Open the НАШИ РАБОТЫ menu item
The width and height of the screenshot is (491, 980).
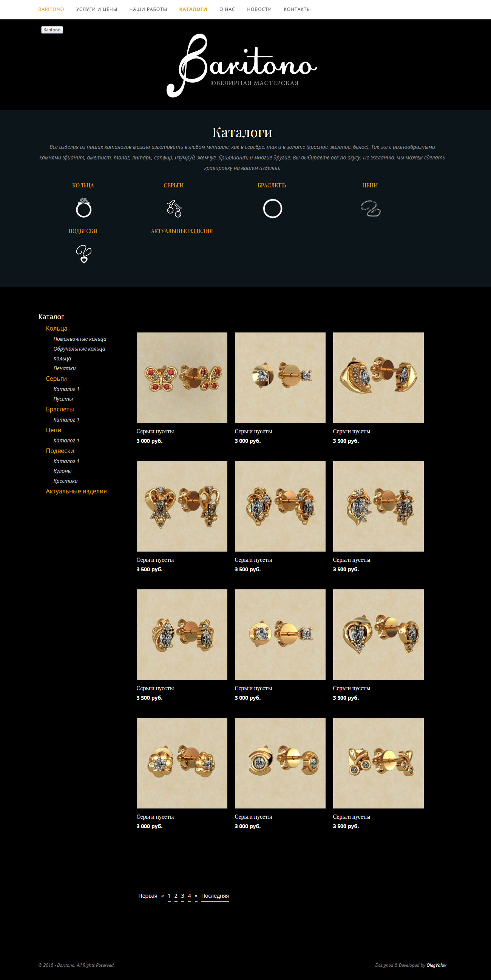click(148, 9)
